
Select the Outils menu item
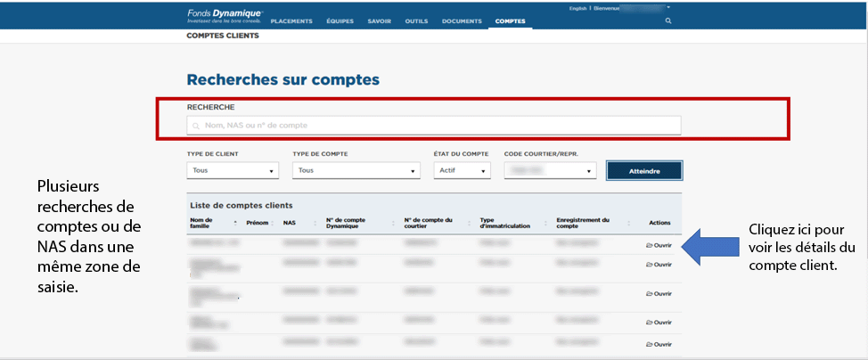click(x=416, y=20)
